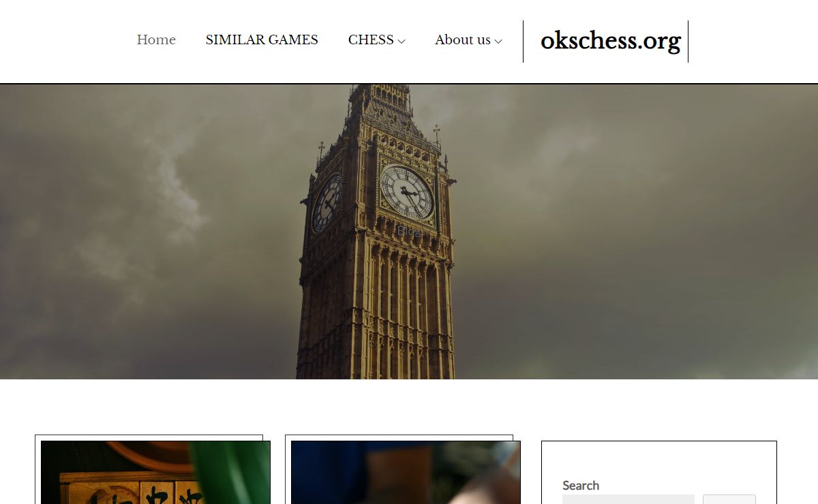Select the CHESS menu label
This screenshot has width=818, height=504.
pos(371,40)
